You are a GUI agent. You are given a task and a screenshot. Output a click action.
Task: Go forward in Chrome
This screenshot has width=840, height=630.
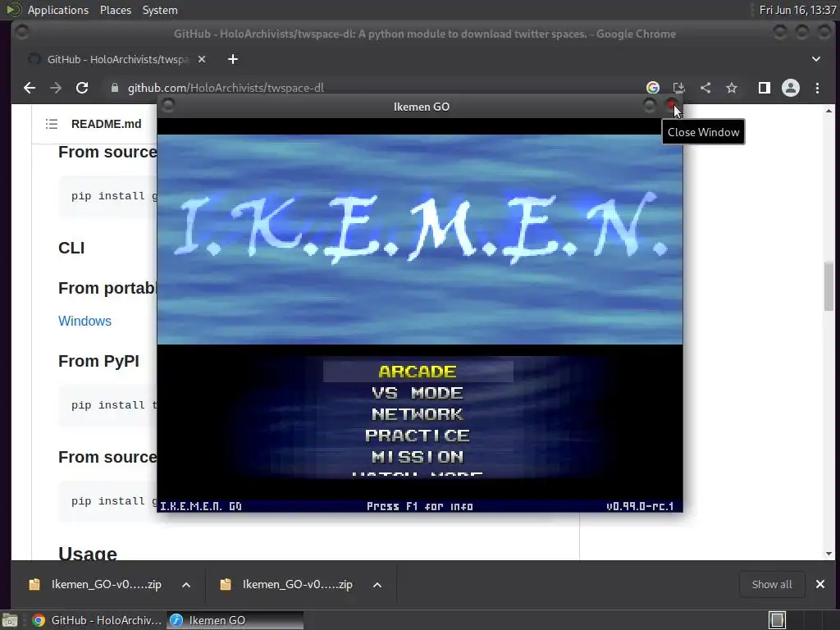click(56, 88)
